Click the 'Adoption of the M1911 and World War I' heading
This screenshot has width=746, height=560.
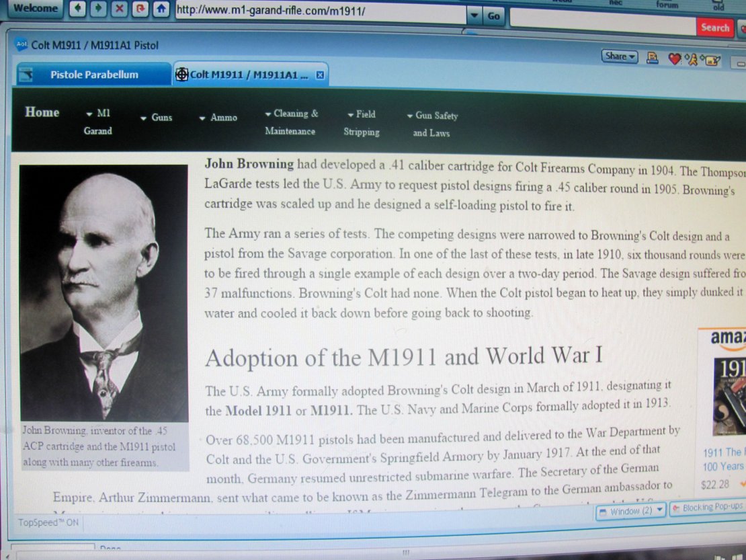click(403, 357)
